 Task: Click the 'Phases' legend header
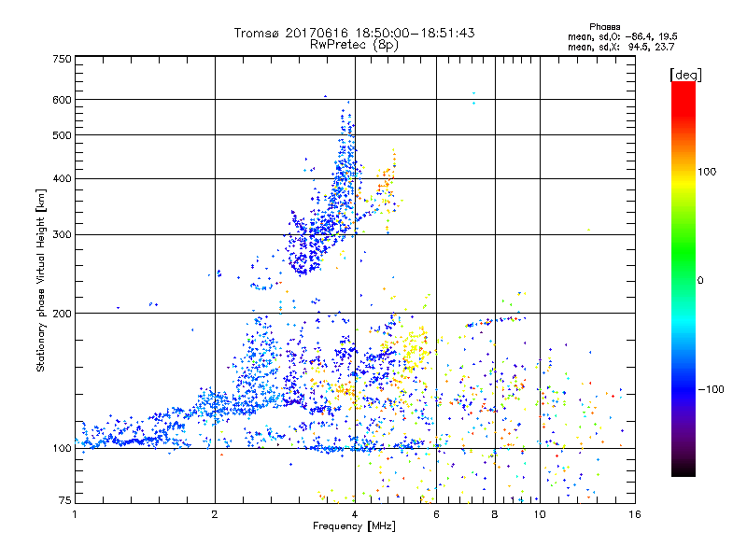[604, 27]
